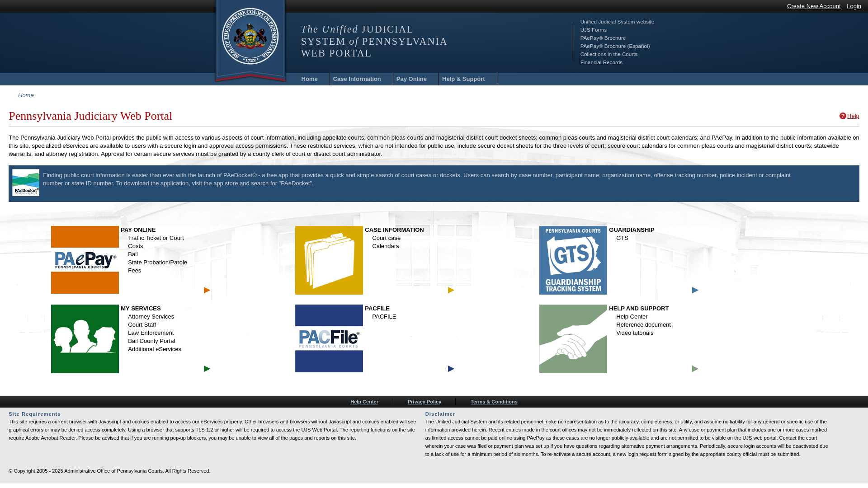Expand the Case Information yellow arrow
This screenshot has height=488, width=868.
coord(451,290)
